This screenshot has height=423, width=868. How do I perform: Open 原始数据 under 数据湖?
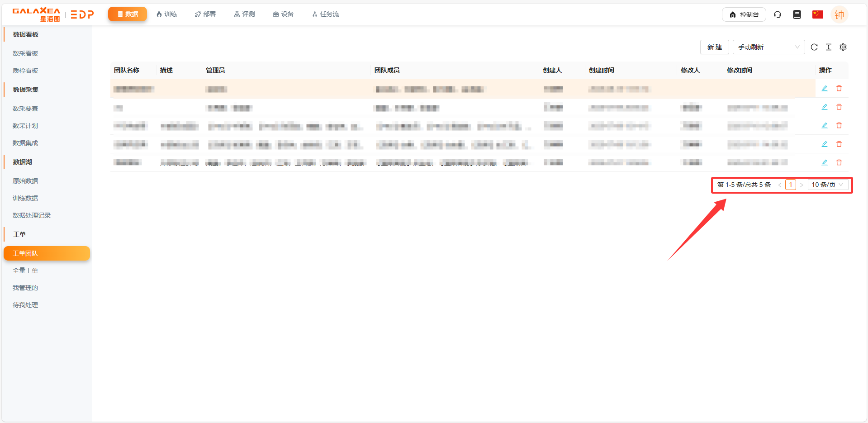(x=25, y=181)
